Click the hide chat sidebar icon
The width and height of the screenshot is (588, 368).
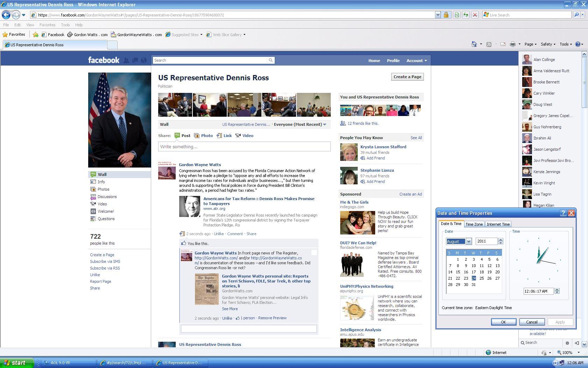coord(577,343)
